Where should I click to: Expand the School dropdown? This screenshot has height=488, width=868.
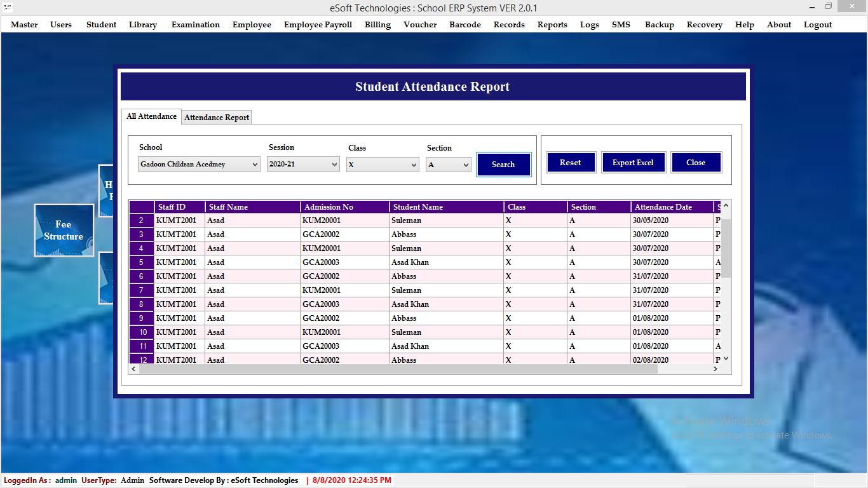200,165
